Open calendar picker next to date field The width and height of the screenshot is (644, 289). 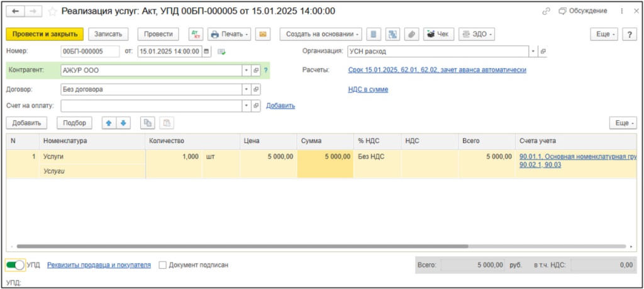tap(205, 52)
